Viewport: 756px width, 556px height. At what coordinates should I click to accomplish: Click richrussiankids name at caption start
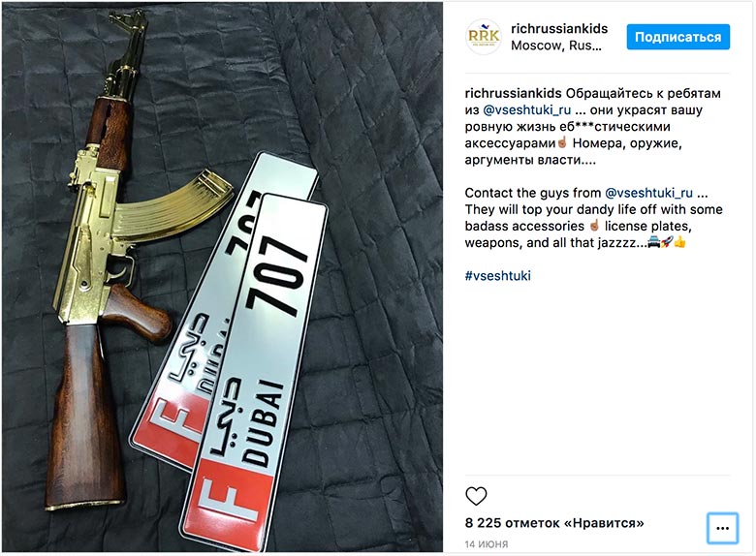[x=513, y=93]
